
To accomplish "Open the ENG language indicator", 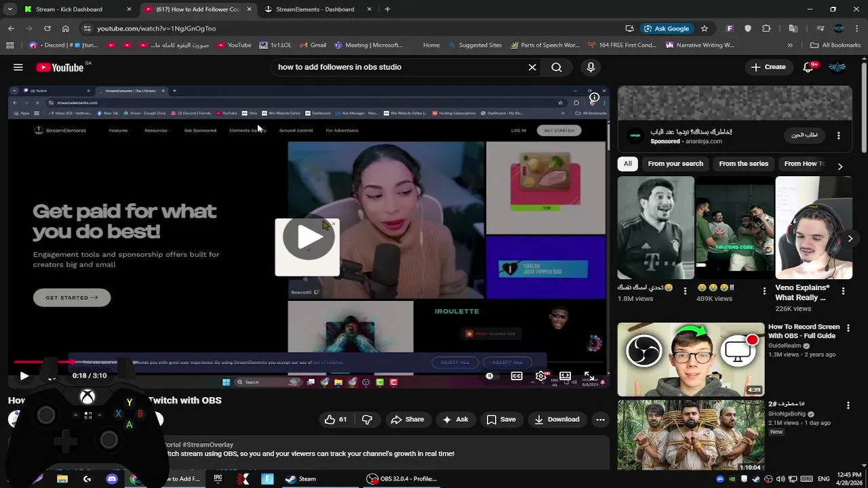I will (824, 479).
